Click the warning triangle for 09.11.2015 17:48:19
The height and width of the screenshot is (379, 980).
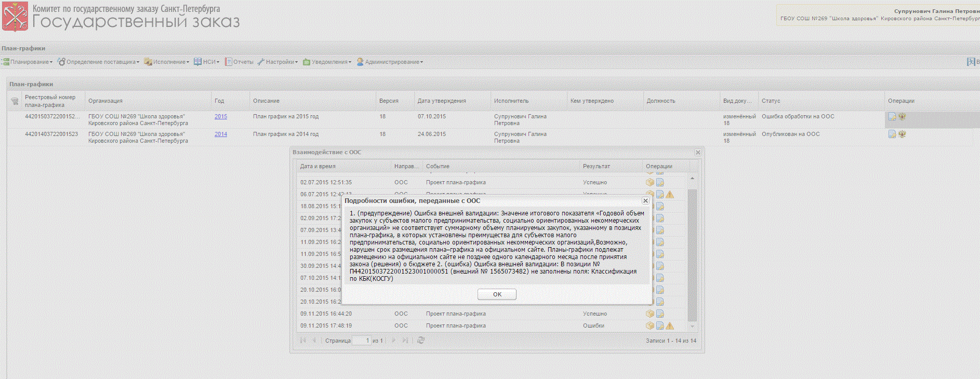pyautogui.click(x=670, y=326)
